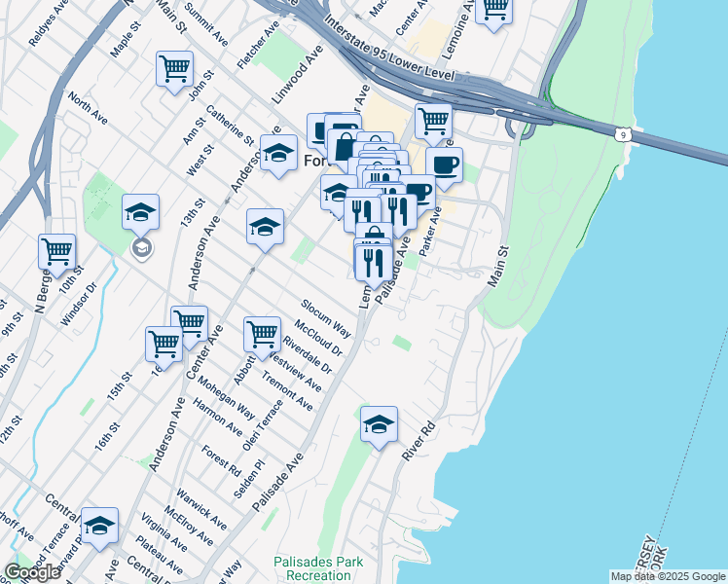
Task: Select the Reldyes Ave street label
Action: pos(49,23)
